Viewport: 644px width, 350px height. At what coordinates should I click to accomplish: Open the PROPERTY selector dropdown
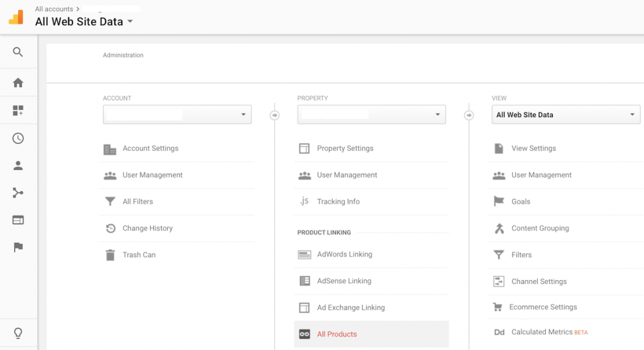pos(371,115)
